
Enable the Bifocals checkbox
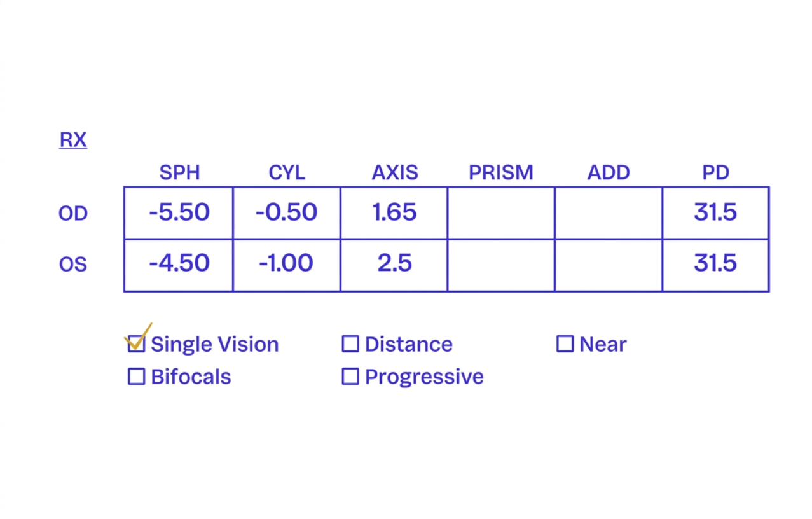coord(136,377)
